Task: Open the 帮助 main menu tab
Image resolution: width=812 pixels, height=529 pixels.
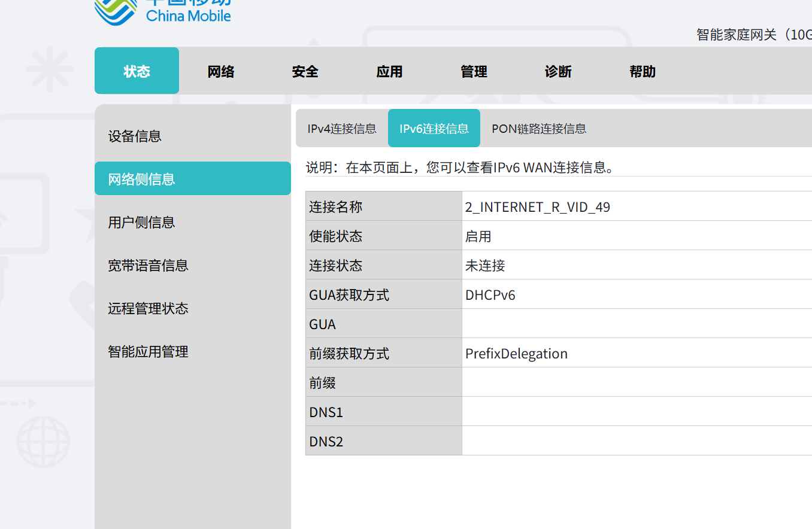Action: (643, 72)
